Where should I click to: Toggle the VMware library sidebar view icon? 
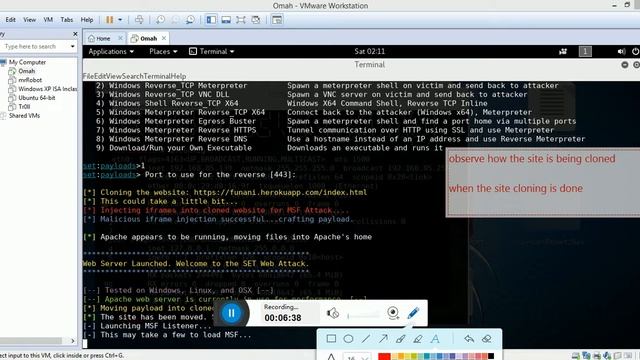click(211, 20)
